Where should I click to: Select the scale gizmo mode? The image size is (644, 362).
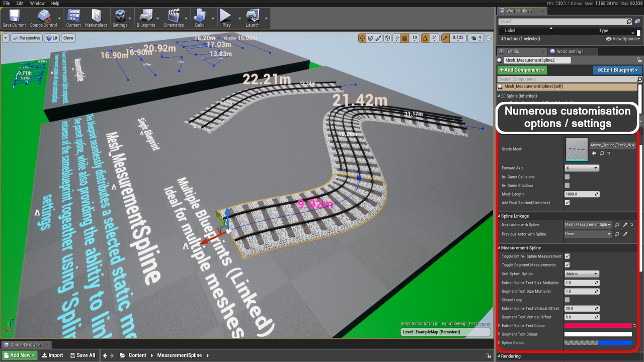378,38
